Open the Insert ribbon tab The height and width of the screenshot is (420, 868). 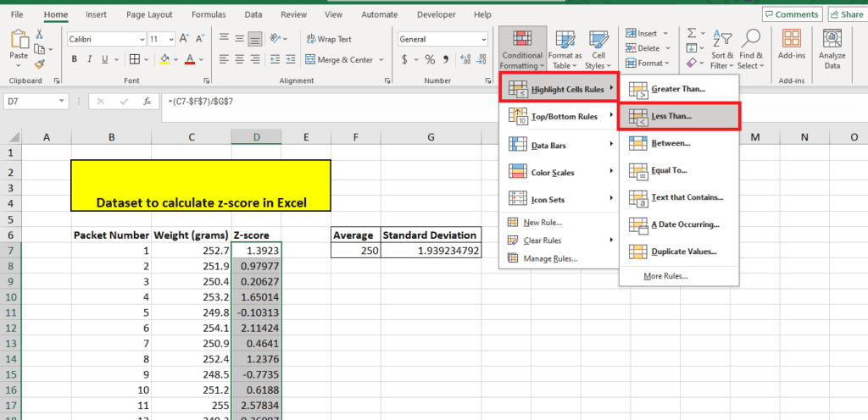click(x=97, y=14)
